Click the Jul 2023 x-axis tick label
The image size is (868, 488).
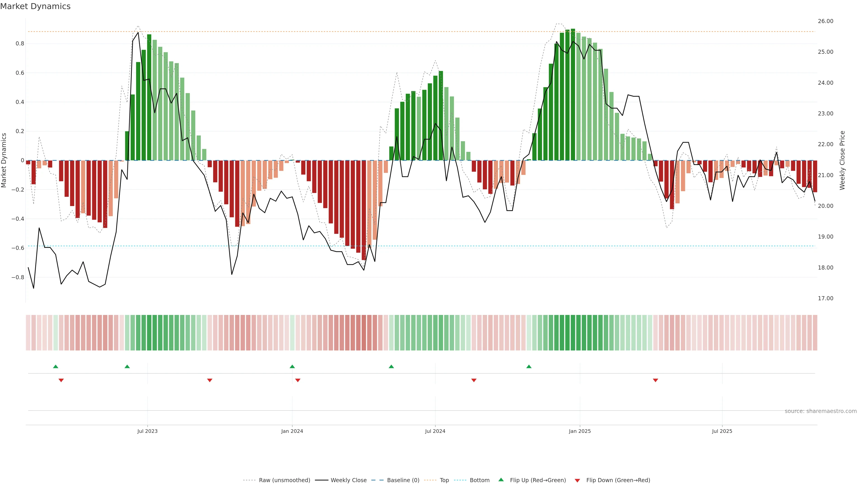click(x=147, y=431)
